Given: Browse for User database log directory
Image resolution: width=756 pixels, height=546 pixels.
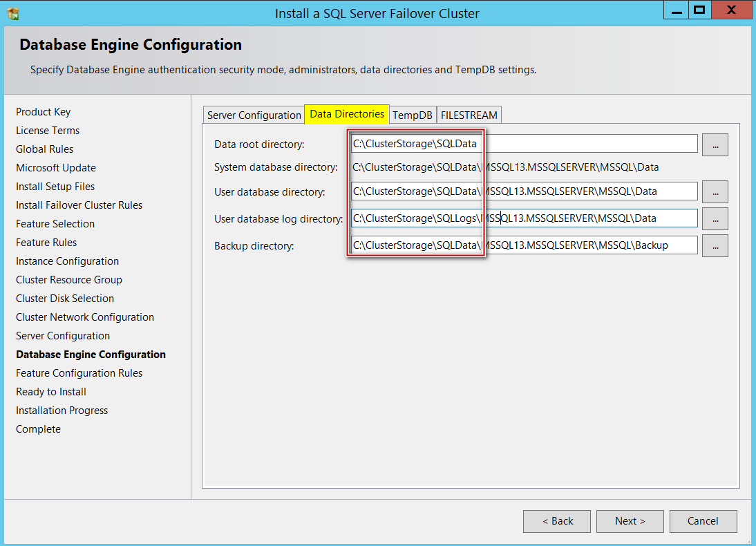Looking at the screenshot, I should coord(715,218).
